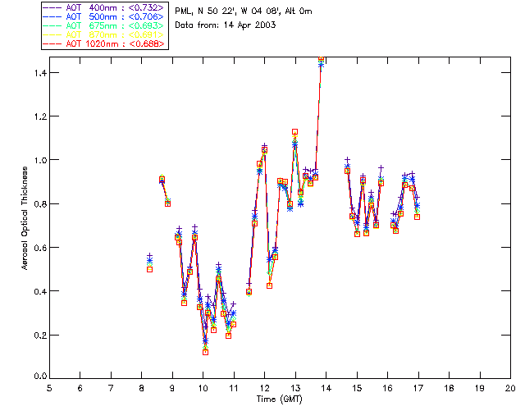Click the hour 7 label on time axis

[111, 388]
